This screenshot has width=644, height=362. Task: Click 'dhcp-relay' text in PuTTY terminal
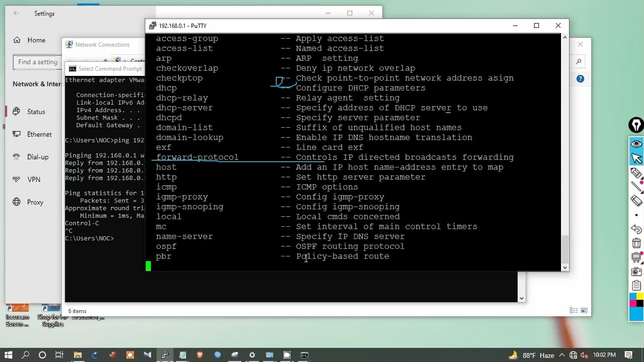click(182, 98)
